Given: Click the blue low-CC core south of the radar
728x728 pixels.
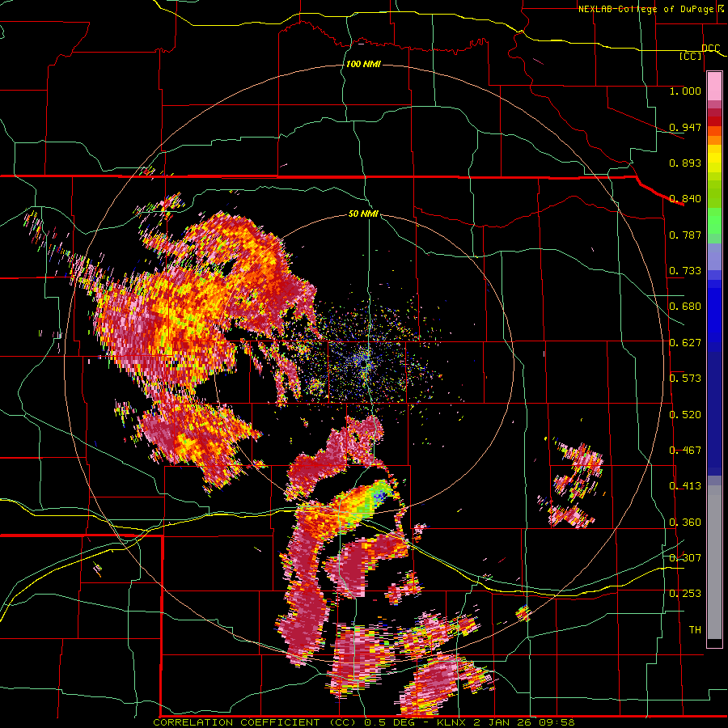Looking at the screenshot, I should click(382, 495).
